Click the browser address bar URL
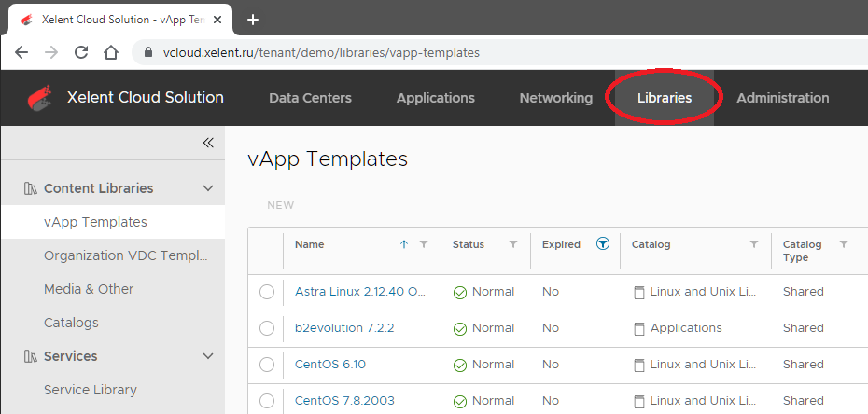The width and height of the screenshot is (868, 414). [321, 52]
